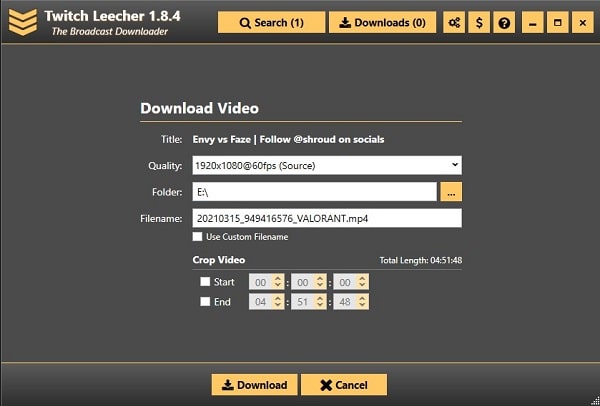This screenshot has width=600, height=406.
Task: Browse for folder with the ... button
Action: 451,192
